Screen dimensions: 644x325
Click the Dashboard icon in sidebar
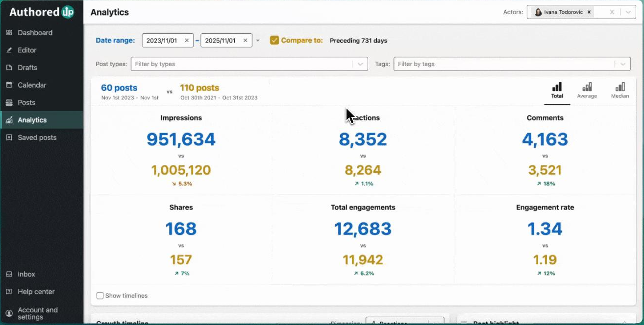pos(9,33)
